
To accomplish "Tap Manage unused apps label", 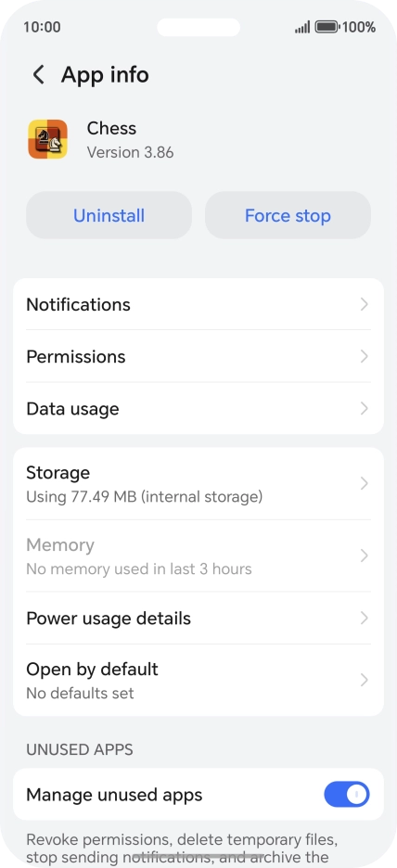I will 114,795.
